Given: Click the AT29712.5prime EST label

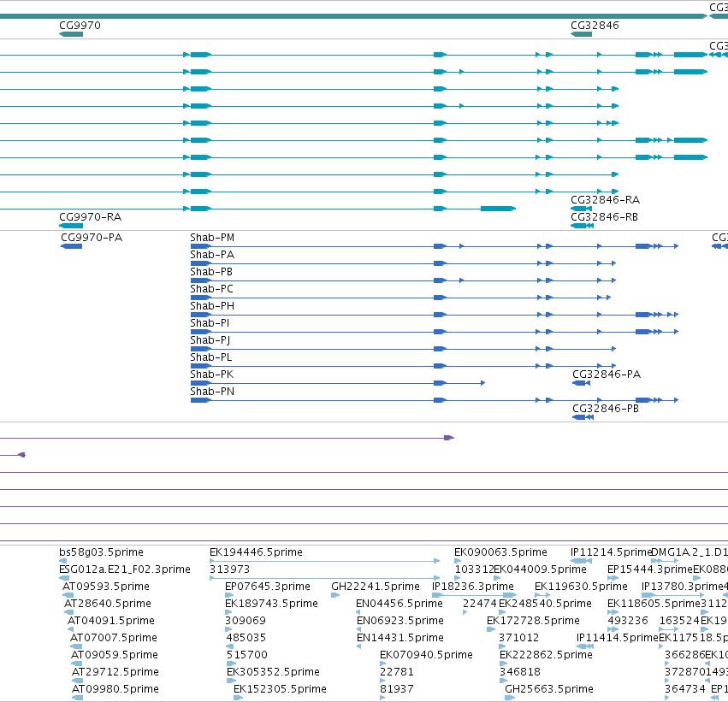Looking at the screenshot, I should click(115, 672).
